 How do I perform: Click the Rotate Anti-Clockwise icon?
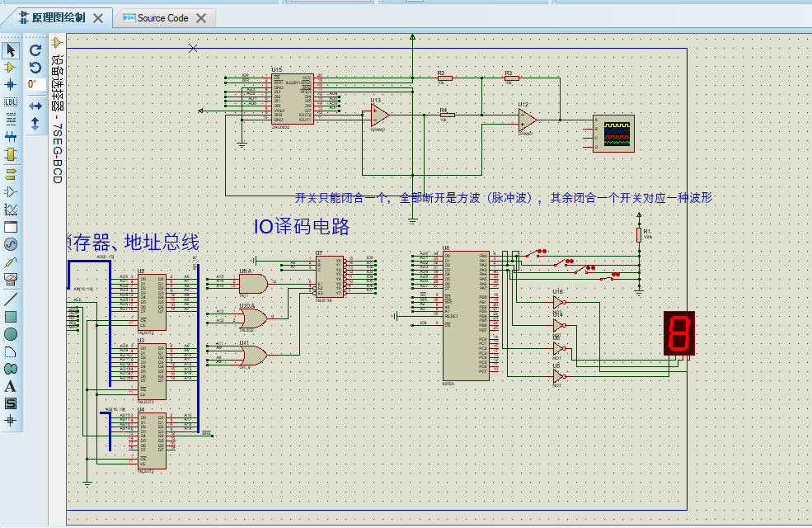[35, 68]
